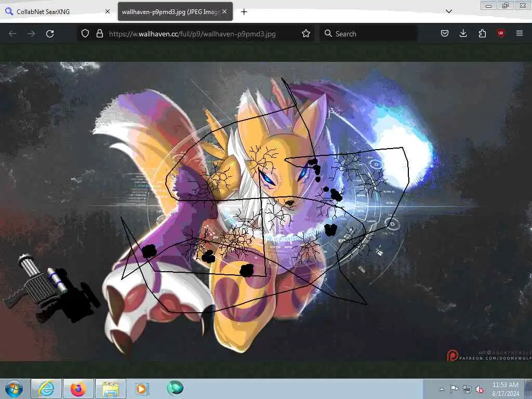Launch Windows Media Player from taskbar

click(142, 389)
